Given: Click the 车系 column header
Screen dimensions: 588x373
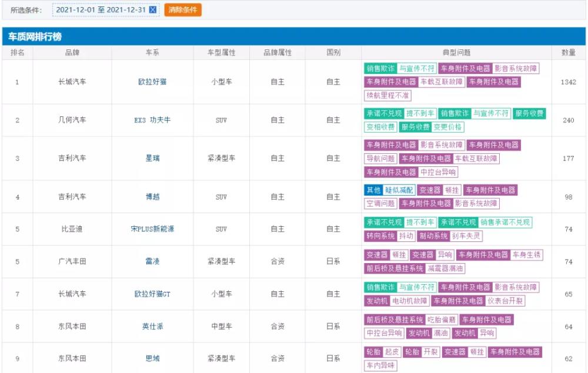Looking at the screenshot, I should click(152, 52).
